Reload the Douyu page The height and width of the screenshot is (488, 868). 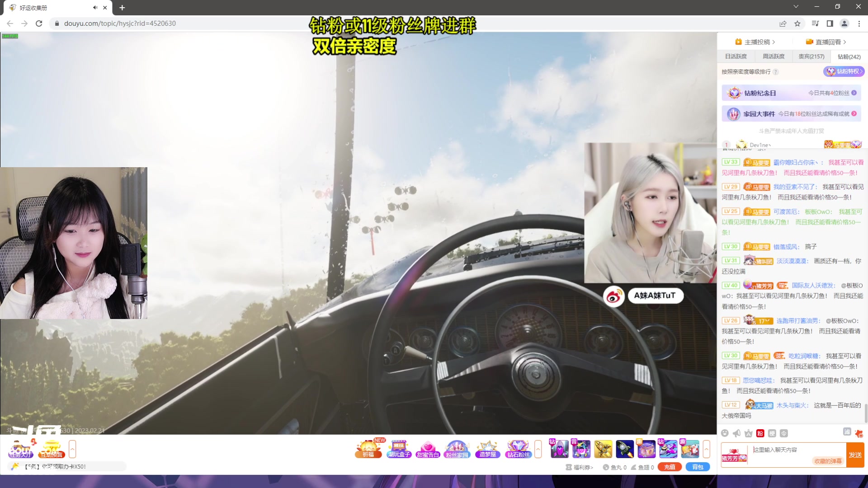coord(39,23)
